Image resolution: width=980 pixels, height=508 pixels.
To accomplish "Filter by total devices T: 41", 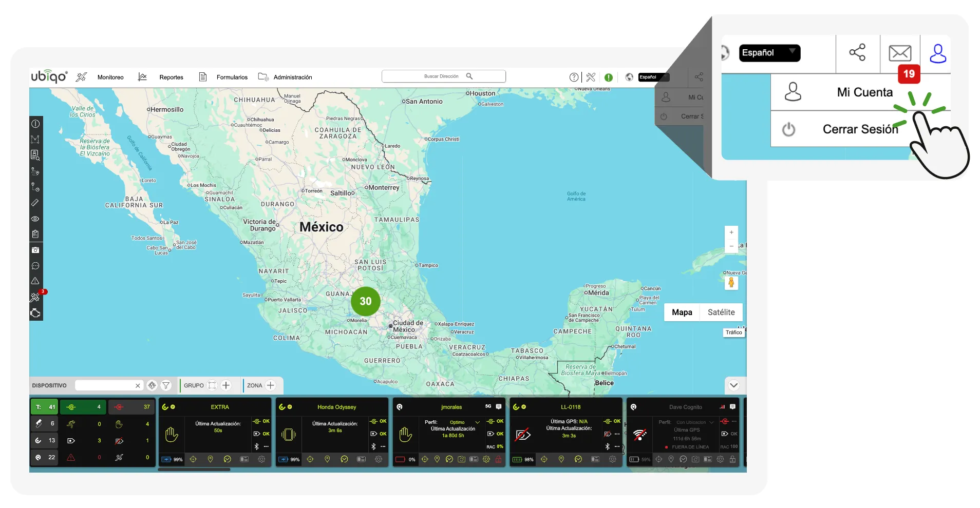I will [x=45, y=407].
